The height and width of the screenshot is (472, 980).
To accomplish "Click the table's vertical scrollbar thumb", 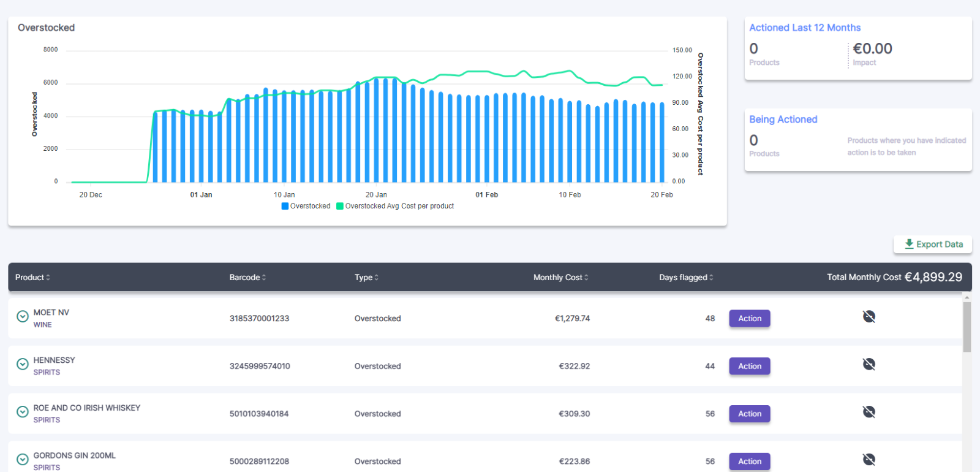I will (x=967, y=327).
